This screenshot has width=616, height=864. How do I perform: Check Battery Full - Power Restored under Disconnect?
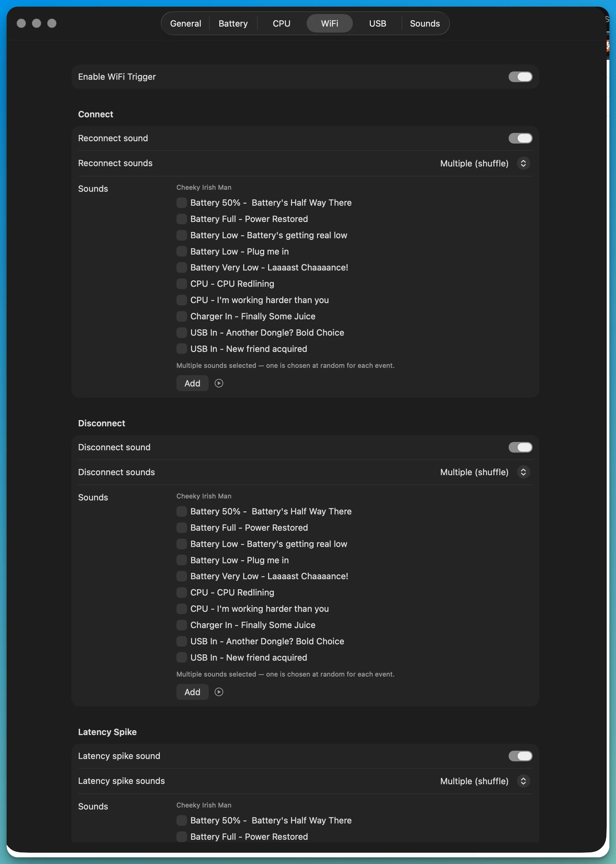pyautogui.click(x=182, y=528)
